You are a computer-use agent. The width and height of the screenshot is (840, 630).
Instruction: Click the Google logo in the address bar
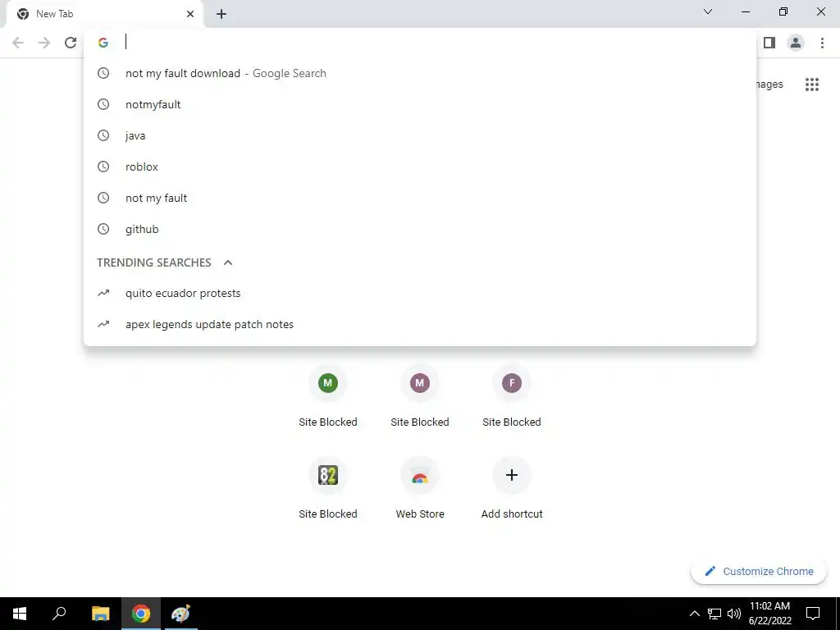coord(103,43)
